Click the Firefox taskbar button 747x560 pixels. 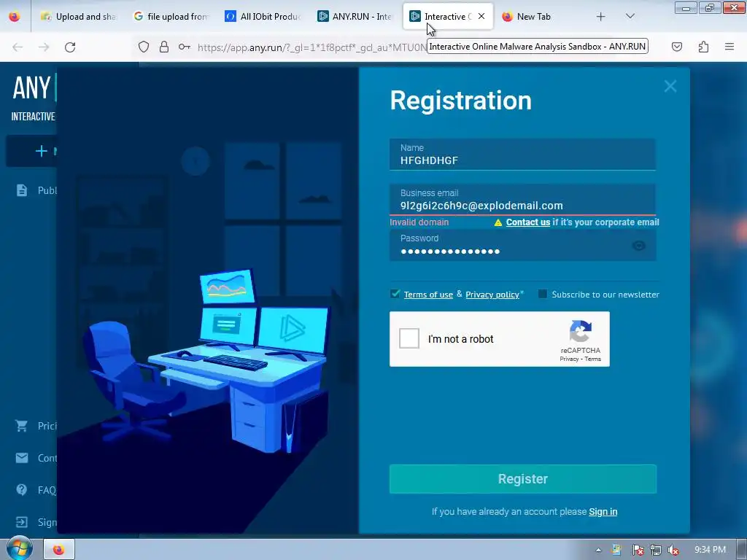[x=59, y=550]
